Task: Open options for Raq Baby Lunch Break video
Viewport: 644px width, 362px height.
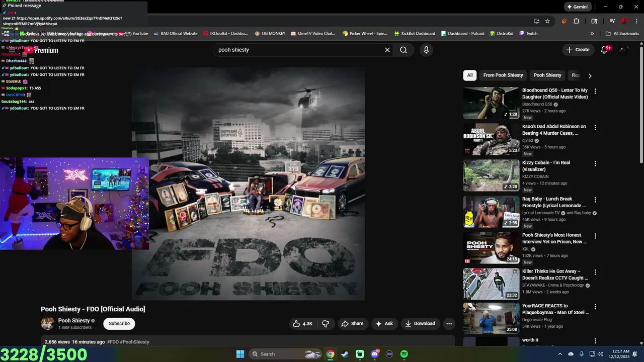Action: coord(595,200)
